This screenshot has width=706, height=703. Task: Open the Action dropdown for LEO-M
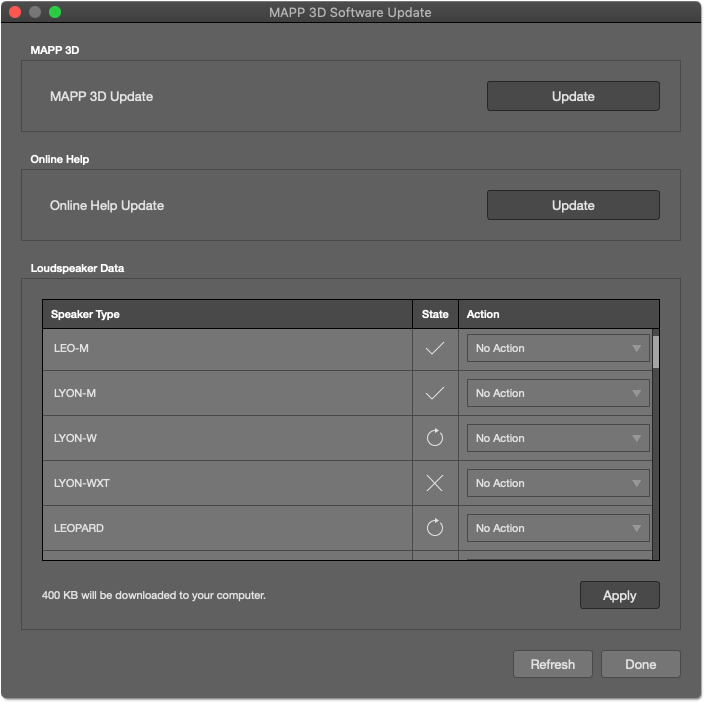[x=558, y=348]
